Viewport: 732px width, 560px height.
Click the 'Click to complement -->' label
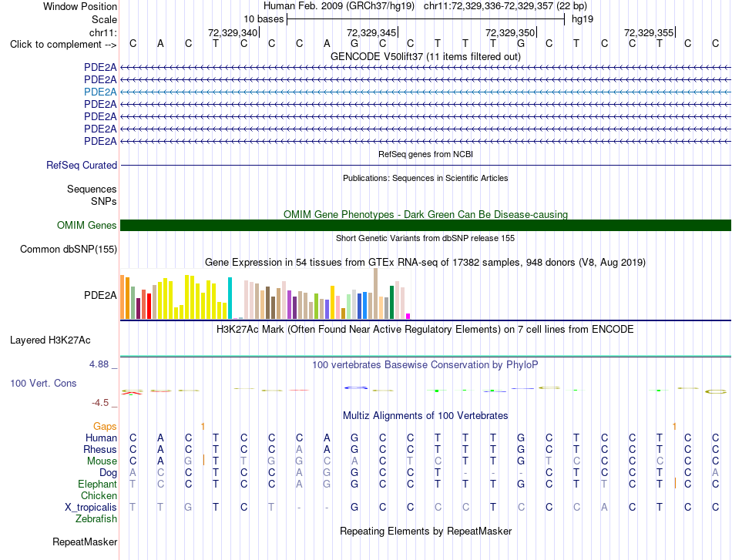63,45
